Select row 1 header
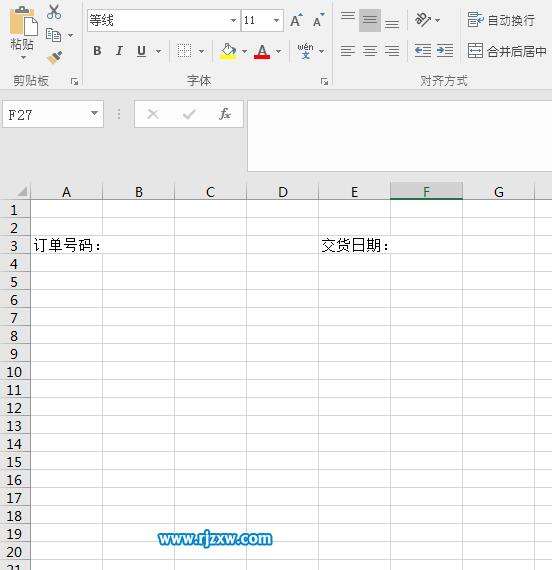The height and width of the screenshot is (570, 552). point(15,209)
